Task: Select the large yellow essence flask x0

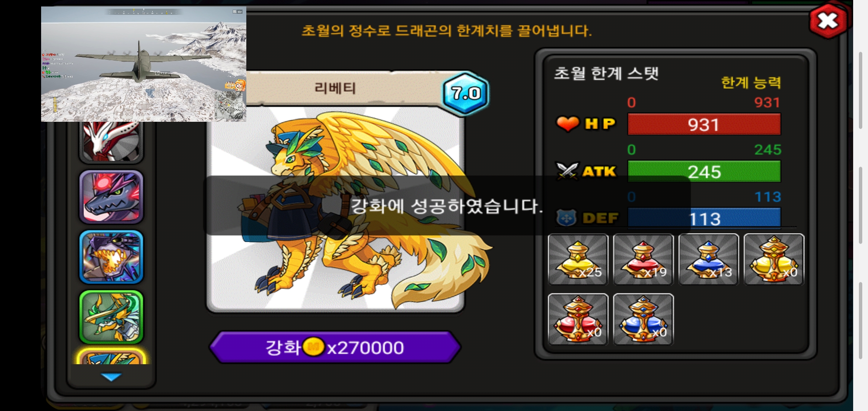Action: point(774,260)
